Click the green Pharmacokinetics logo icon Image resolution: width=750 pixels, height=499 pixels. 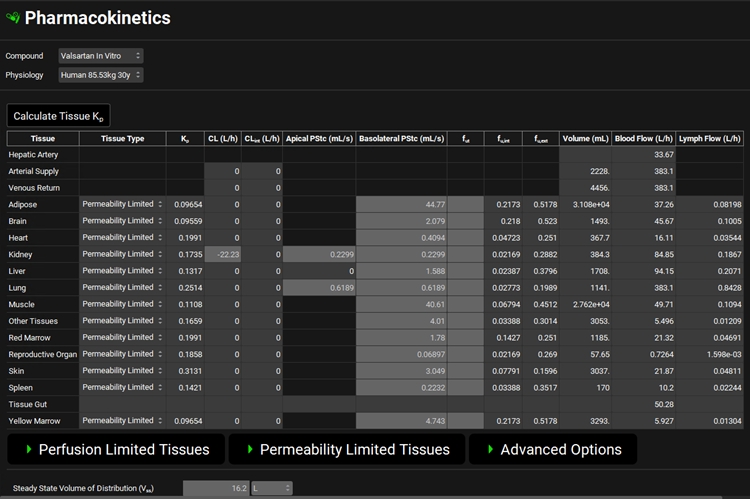[13, 18]
